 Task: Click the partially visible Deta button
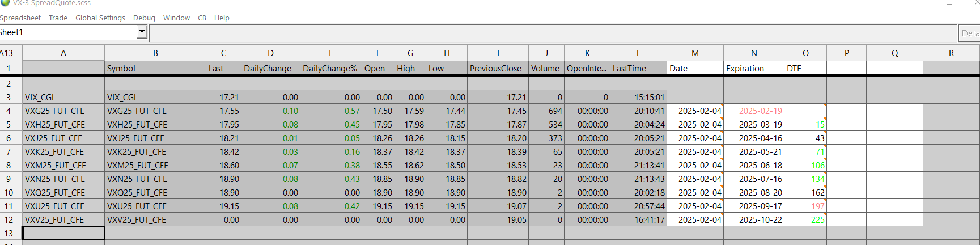coord(969,33)
